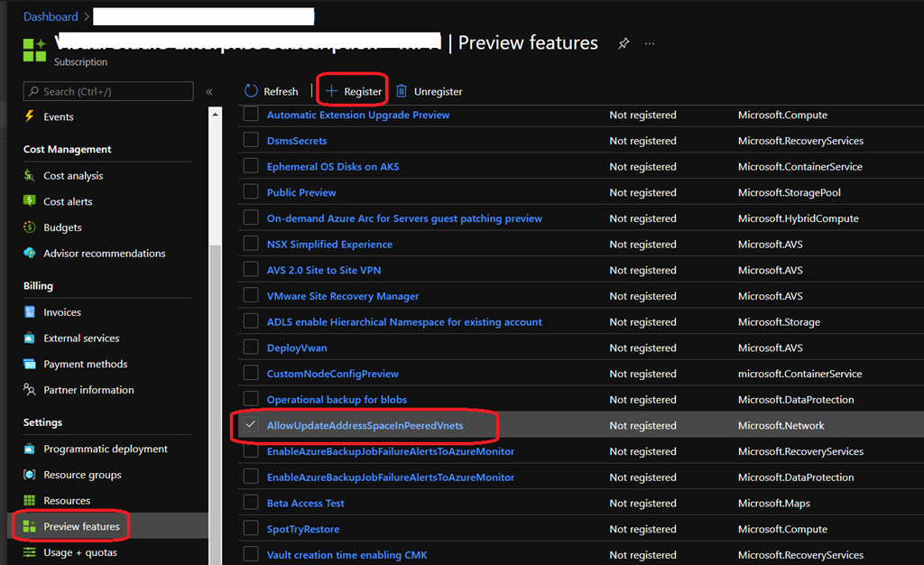Open Preview features in the sidebar
Viewport: 924px width, 565px height.
81,526
